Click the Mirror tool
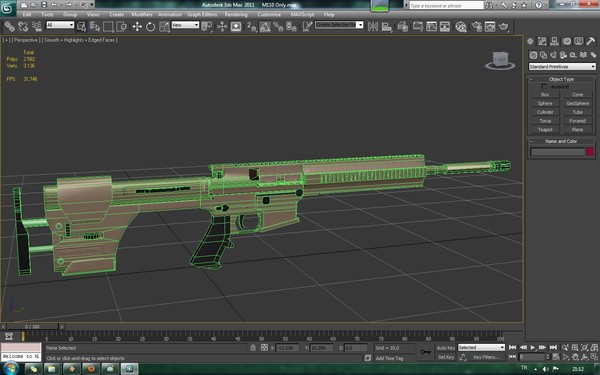This screenshot has height=375, width=600. [x=373, y=26]
